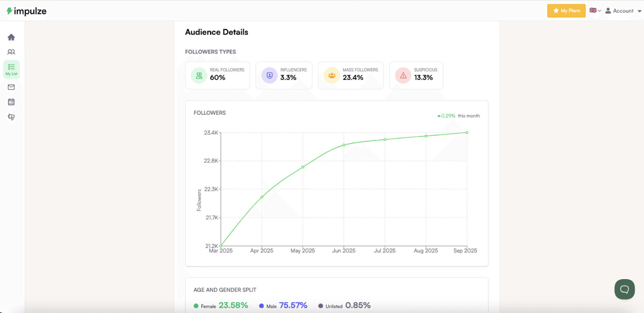Click the 22.3K y-axis label
This screenshot has width=644, height=313.
click(211, 189)
